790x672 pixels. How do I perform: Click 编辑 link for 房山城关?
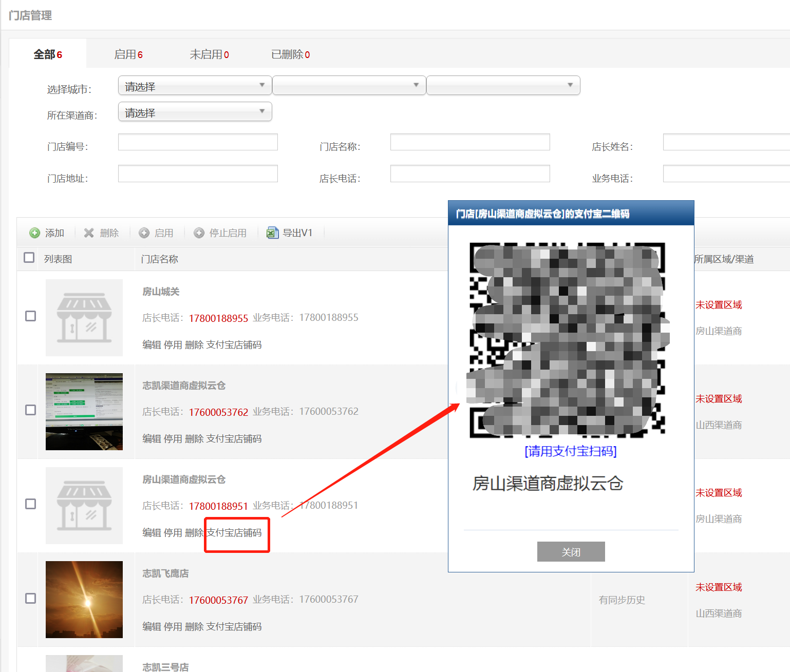[152, 345]
